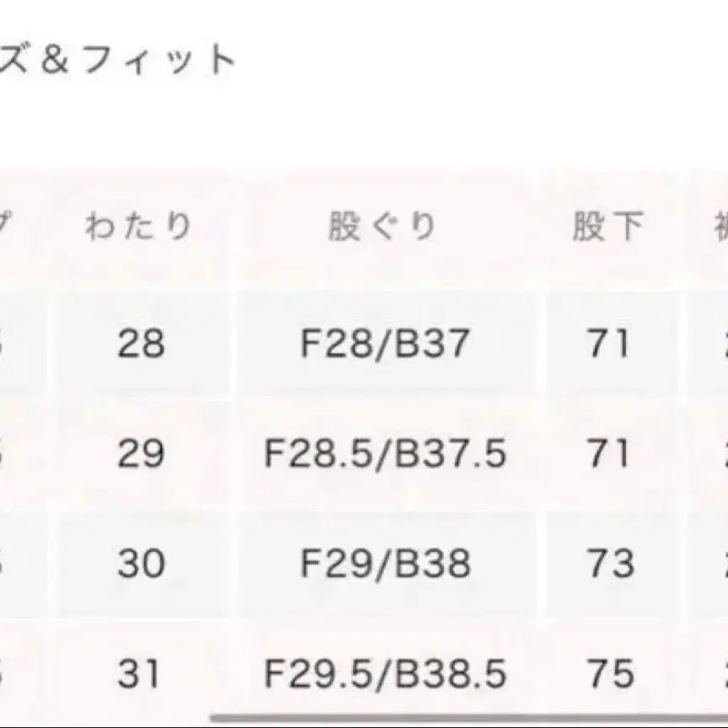Click the cut-off cell left of わたり 28
Viewport: 728px width, 728px height.
13,344
